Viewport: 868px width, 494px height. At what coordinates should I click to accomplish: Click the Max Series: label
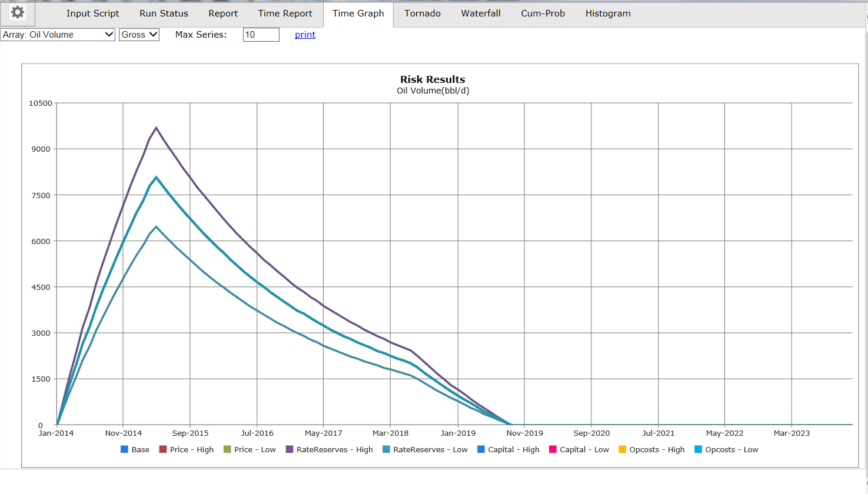[x=201, y=35]
